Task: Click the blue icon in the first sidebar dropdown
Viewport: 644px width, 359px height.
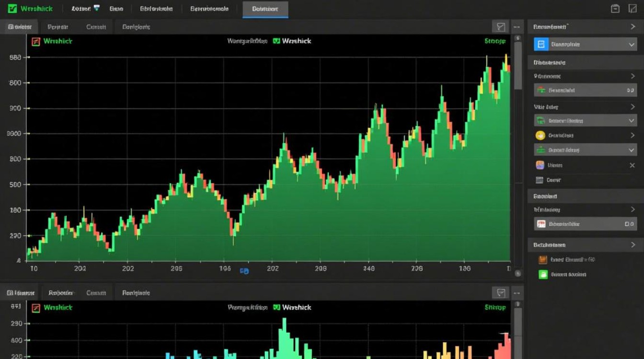Action: pos(541,45)
